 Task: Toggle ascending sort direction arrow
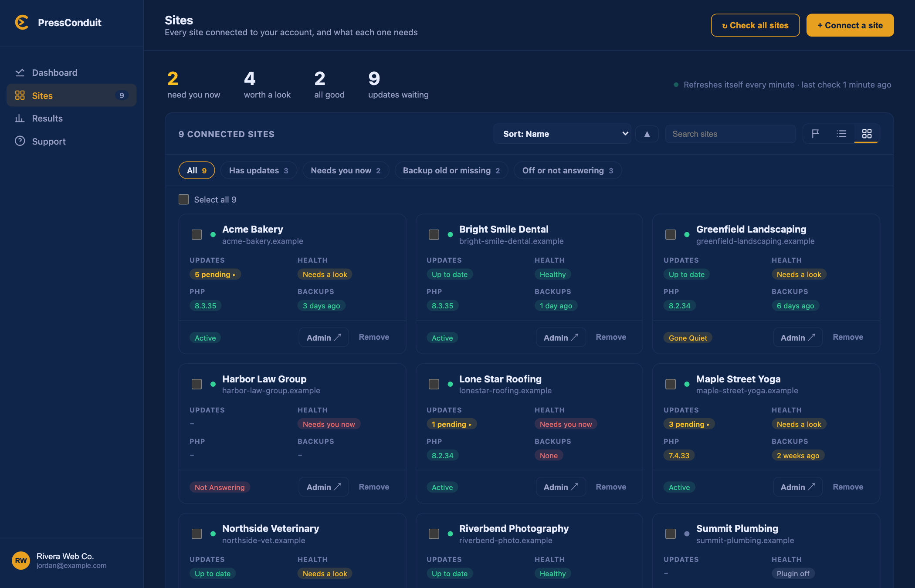647,134
